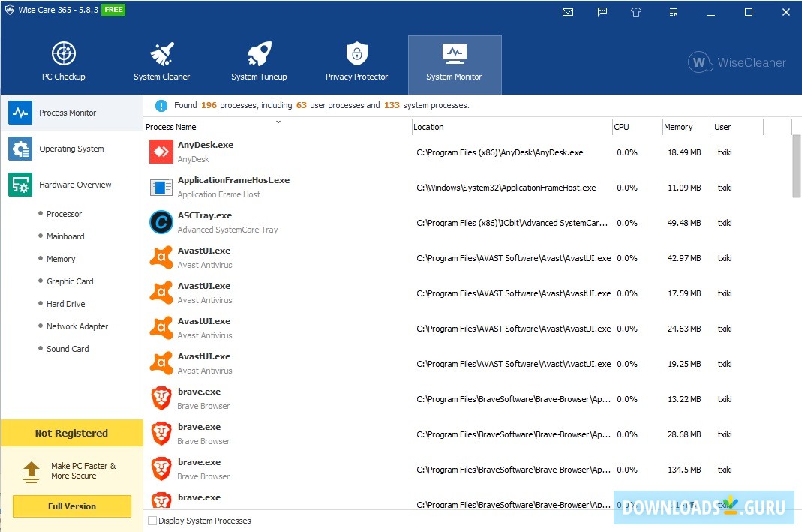The height and width of the screenshot is (532, 802).
Task: Open Mainboard hardware details
Action: point(65,236)
